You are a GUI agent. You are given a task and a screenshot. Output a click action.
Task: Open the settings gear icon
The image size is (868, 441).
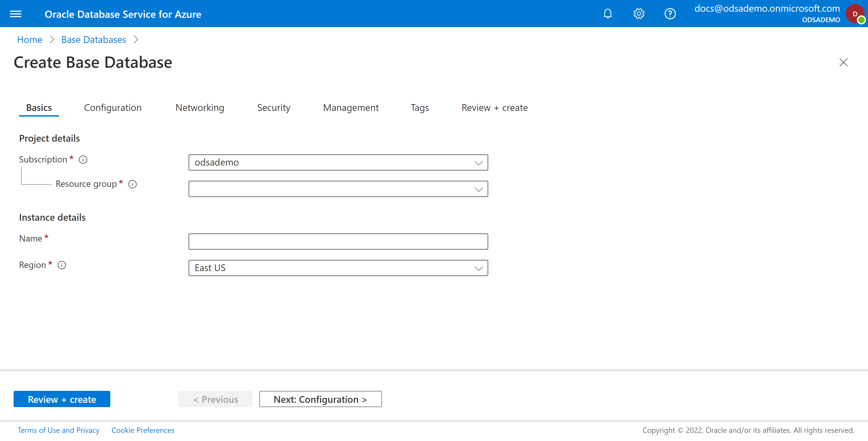click(x=639, y=14)
